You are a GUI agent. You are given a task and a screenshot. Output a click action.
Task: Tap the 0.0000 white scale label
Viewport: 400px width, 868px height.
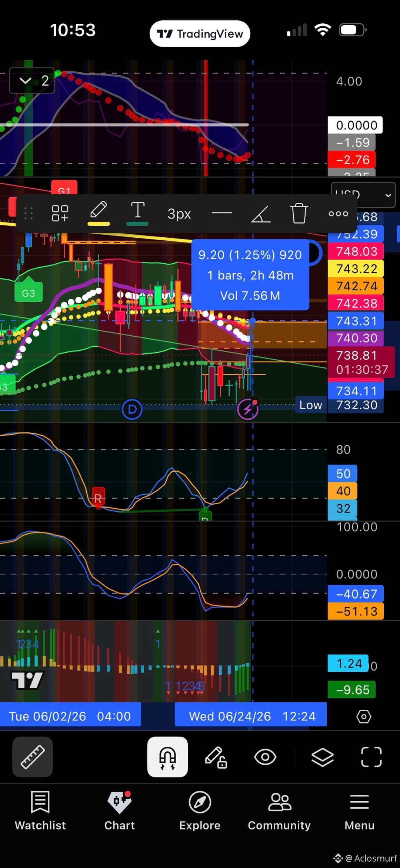355,125
